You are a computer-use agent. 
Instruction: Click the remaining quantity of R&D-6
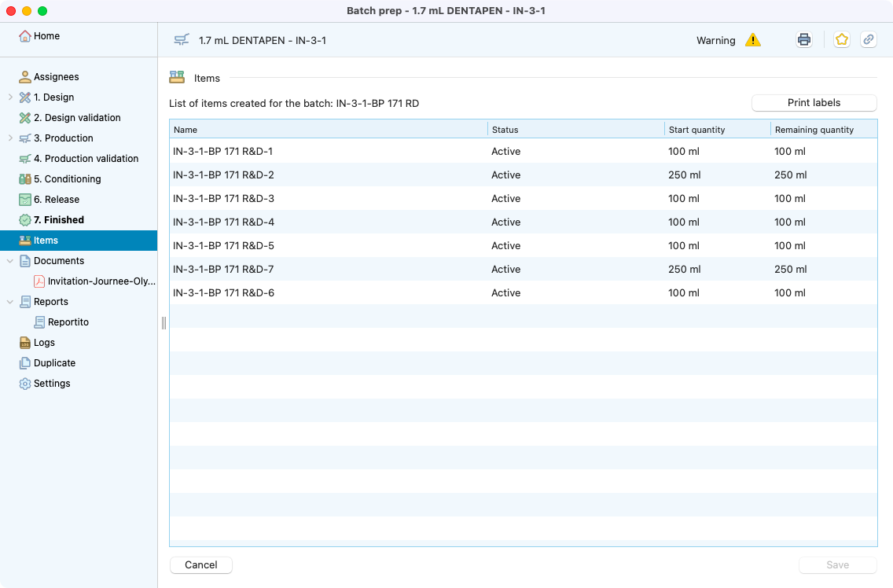[x=789, y=293]
